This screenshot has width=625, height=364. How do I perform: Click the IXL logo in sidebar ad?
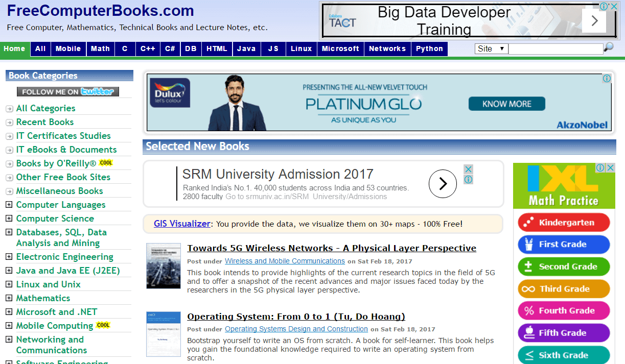point(563,178)
